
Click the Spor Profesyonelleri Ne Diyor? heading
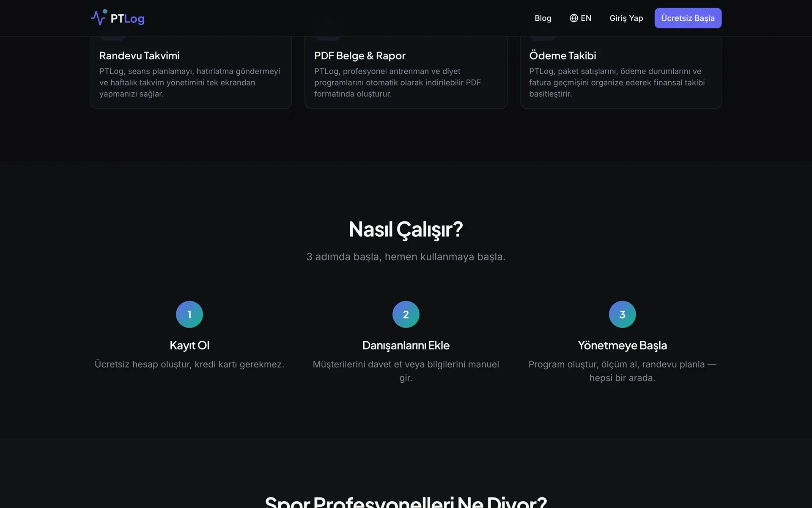406,502
